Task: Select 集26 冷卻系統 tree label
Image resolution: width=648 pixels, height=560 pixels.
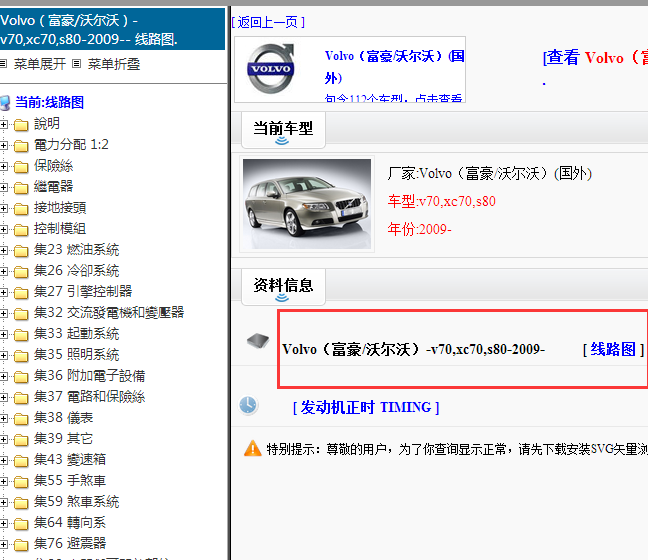Action: click(76, 271)
